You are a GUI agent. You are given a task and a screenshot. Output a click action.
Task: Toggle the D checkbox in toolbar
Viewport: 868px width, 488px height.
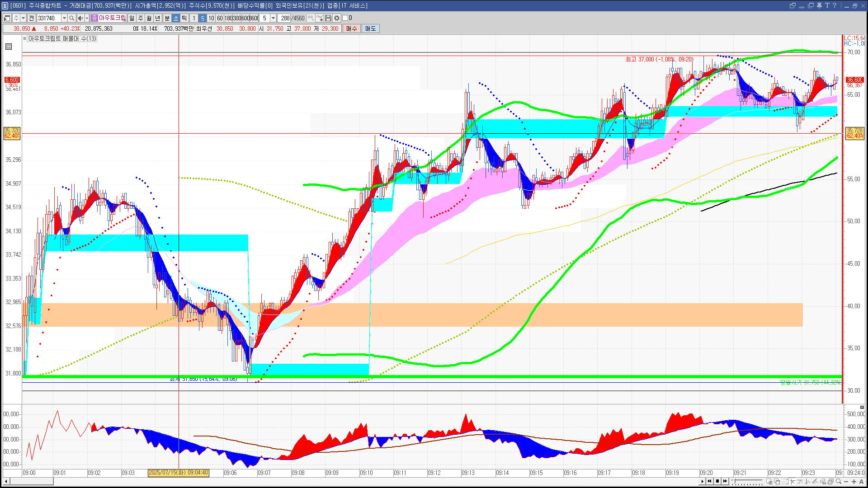pyautogui.click(x=345, y=18)
